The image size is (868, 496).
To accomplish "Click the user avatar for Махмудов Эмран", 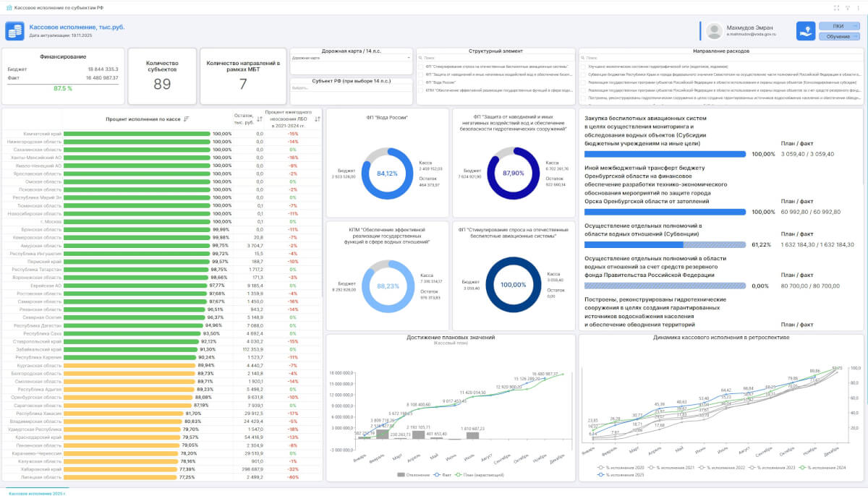I will click(x=715, y=30).
